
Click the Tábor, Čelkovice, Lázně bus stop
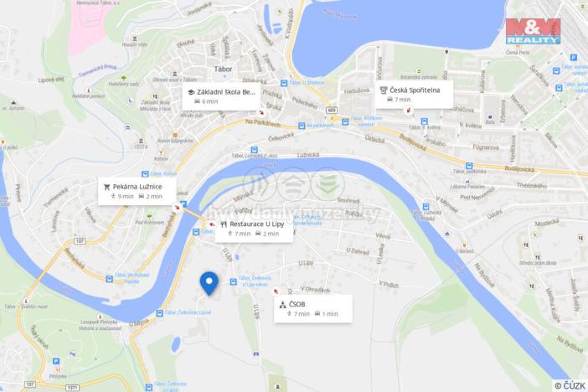160,313
